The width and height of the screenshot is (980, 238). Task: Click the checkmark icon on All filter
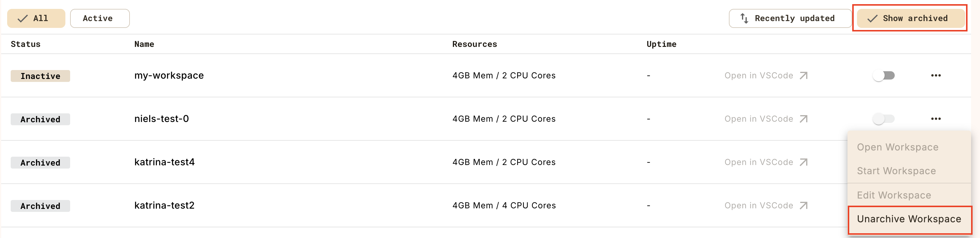coord(23,18)
